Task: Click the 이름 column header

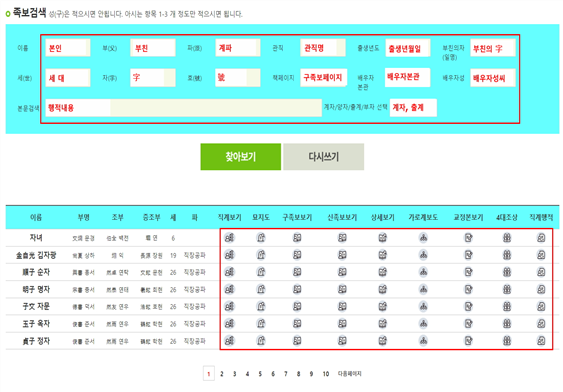Action: tap(36, 217)
